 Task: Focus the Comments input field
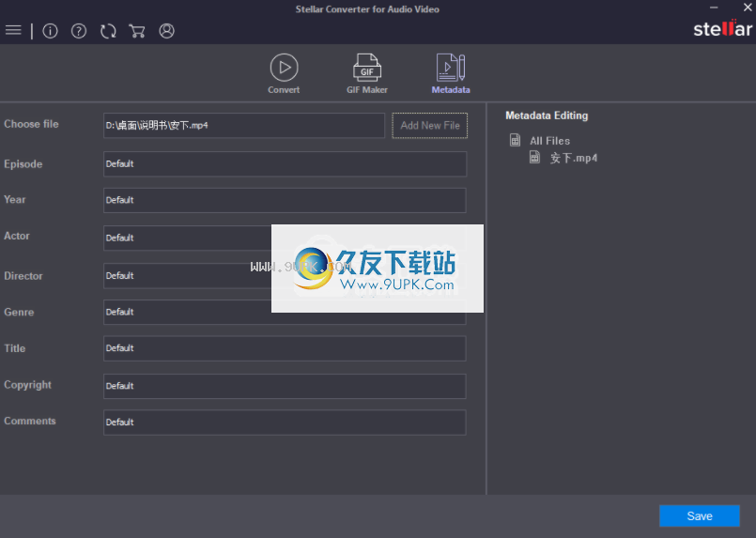click(x=285, y=423)
